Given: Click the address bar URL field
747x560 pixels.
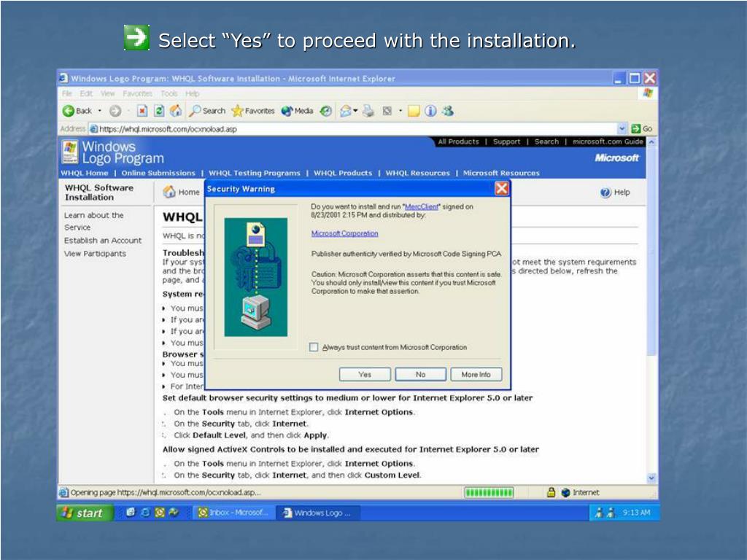Looking at the screenshot, I should pyautogui.click(x=352, y=128).
